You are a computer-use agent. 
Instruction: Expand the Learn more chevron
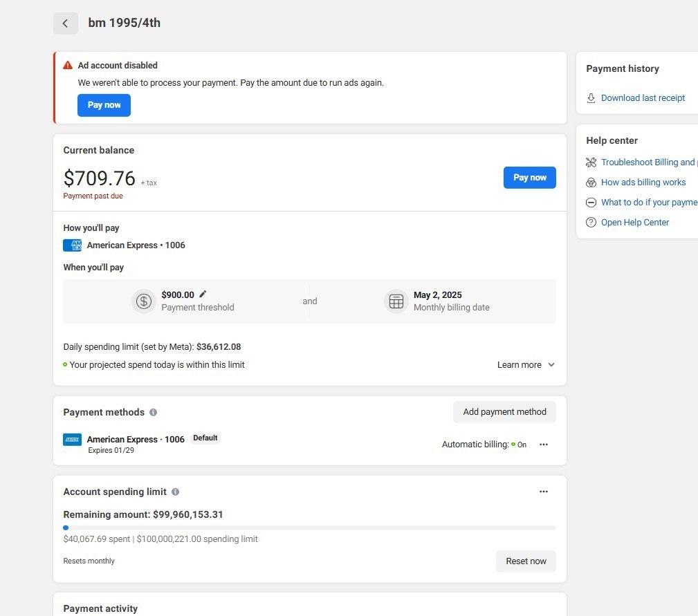[551, 365]
